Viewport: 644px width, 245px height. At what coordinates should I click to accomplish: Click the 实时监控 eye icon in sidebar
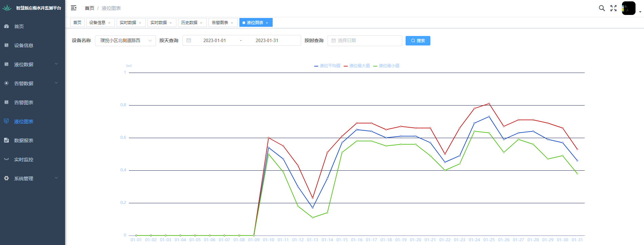pyautogui.click(x=6, y=159)
